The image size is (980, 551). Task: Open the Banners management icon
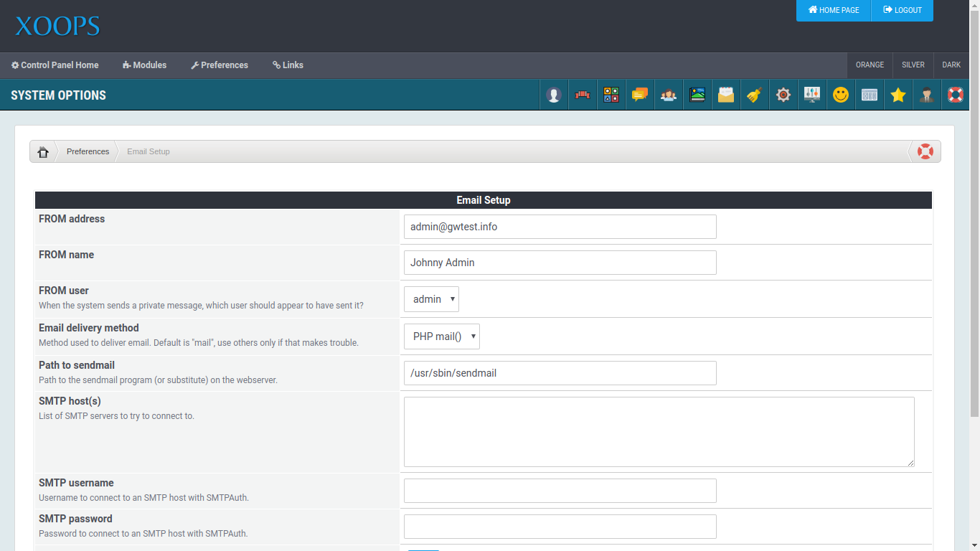tap(582, 94)
